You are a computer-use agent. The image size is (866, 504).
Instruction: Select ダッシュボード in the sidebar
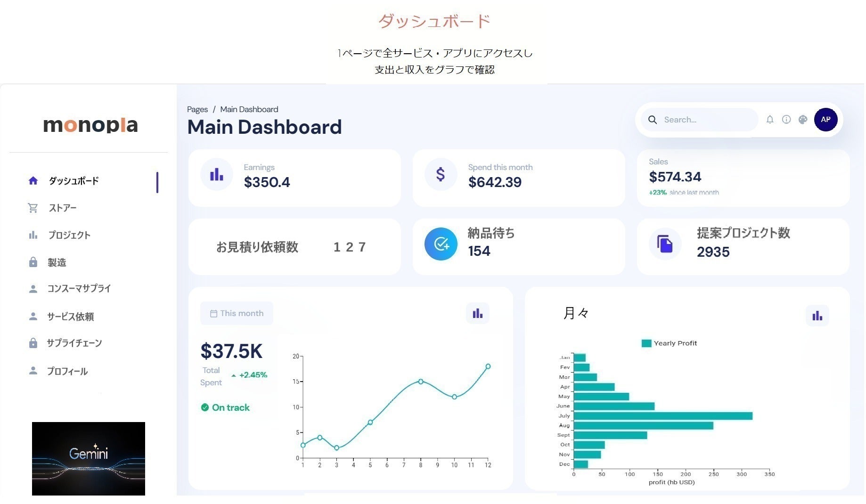pos(74,181)
